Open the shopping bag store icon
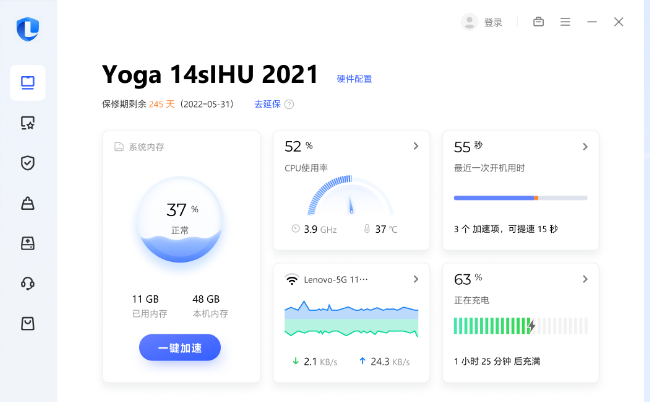Viewport: 650px width, 402px height. [28, 323]
